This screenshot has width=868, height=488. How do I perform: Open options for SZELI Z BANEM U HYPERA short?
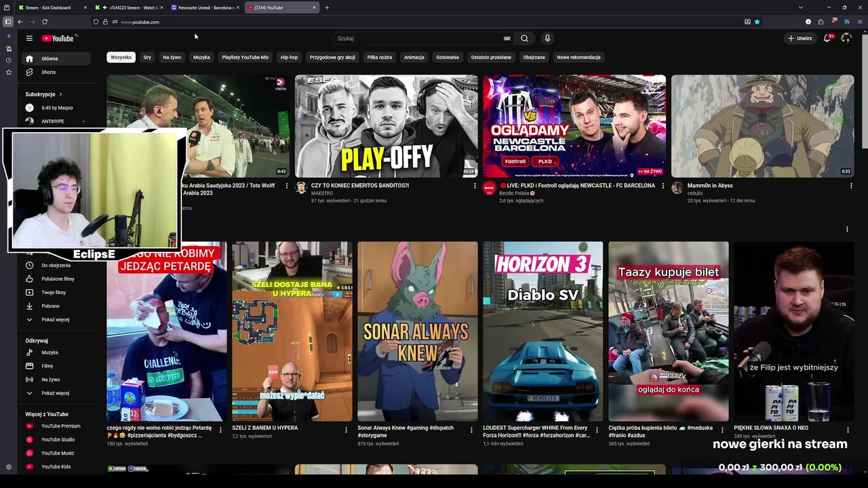pos(346,430)
